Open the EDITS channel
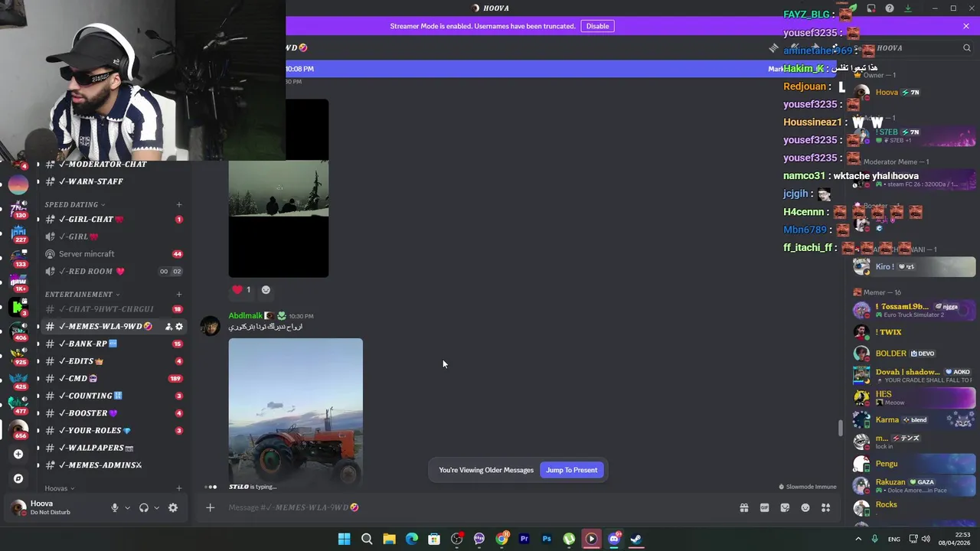The width and height of the screenshot is (980, 551). tap(113, 361)
